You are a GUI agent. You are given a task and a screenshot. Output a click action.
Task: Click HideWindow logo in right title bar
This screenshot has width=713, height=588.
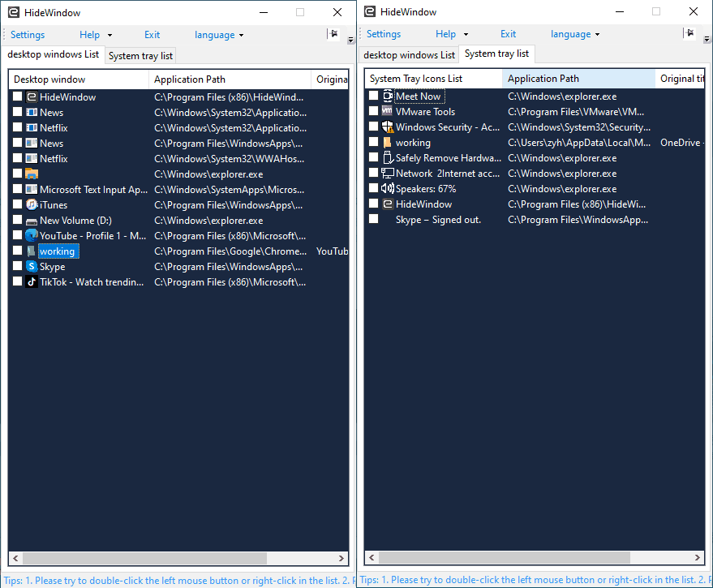coord(370,11)
